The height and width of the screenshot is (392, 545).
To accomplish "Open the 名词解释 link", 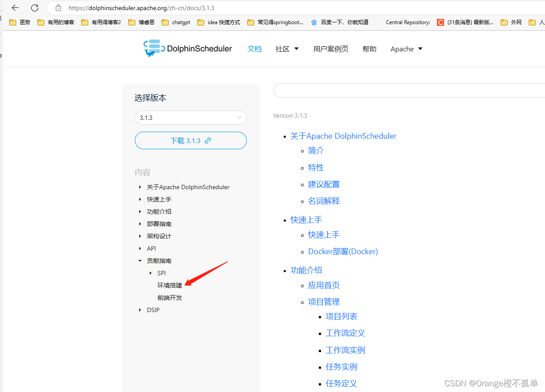I will click(x=324, y=201).
